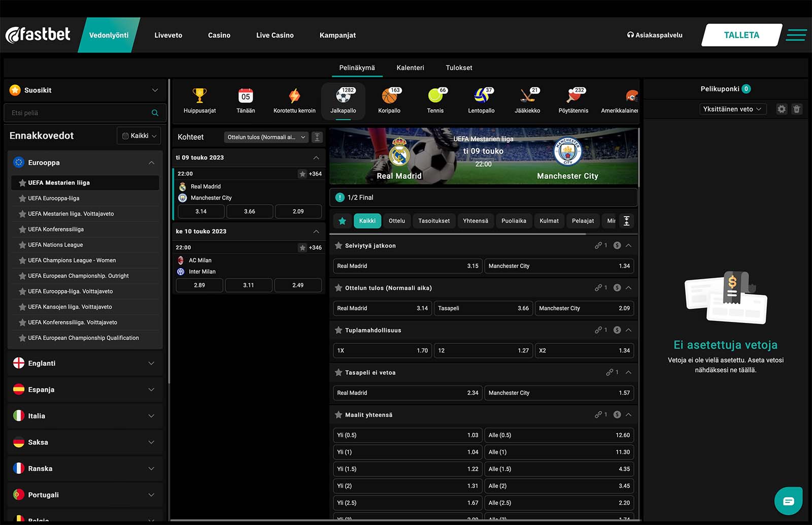Open Asiakaspalvelu customer service
Viewport: 812px width, 525px height.
coord(655,35)
